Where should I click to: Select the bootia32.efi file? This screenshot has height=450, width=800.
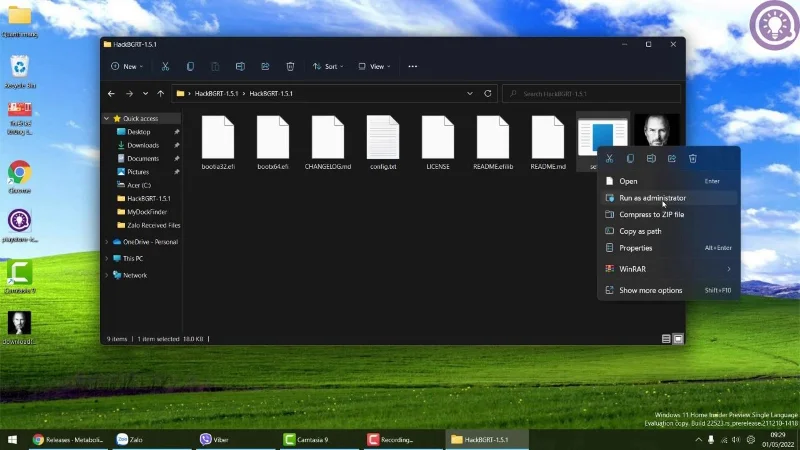(x=218, y=142)
